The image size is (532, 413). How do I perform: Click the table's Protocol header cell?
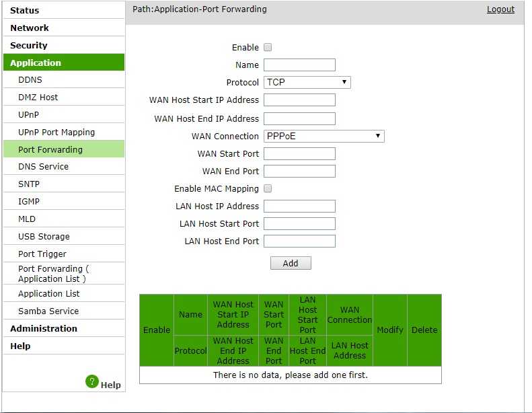coord(191,351)
